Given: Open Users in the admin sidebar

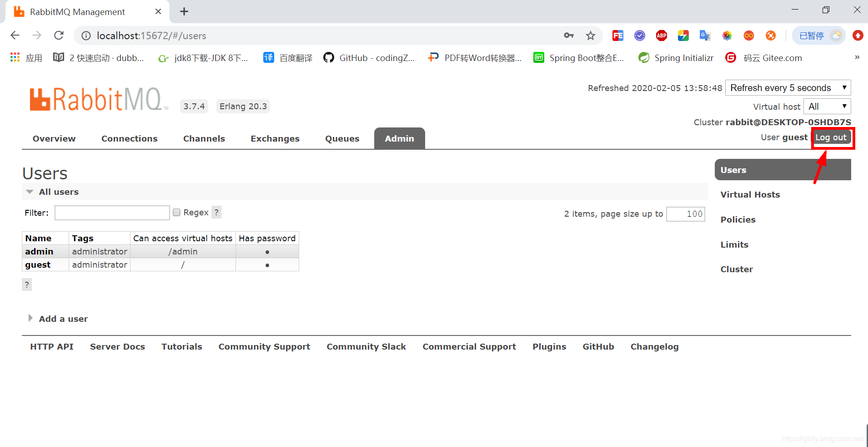Looking at the screenshot, I should pos(783,170).
